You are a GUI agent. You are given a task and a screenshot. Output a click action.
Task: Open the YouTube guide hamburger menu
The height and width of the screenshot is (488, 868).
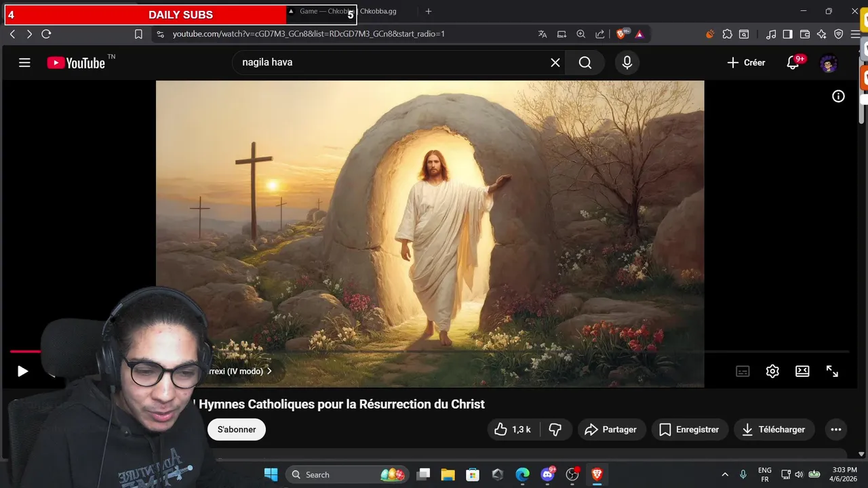24,63
